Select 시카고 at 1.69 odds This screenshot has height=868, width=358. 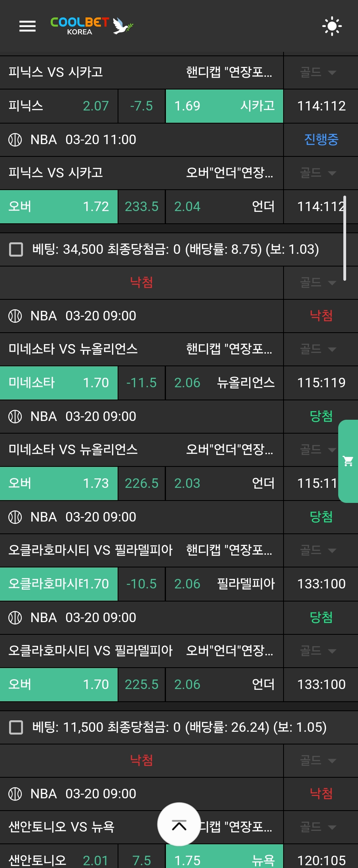[224, 106]
